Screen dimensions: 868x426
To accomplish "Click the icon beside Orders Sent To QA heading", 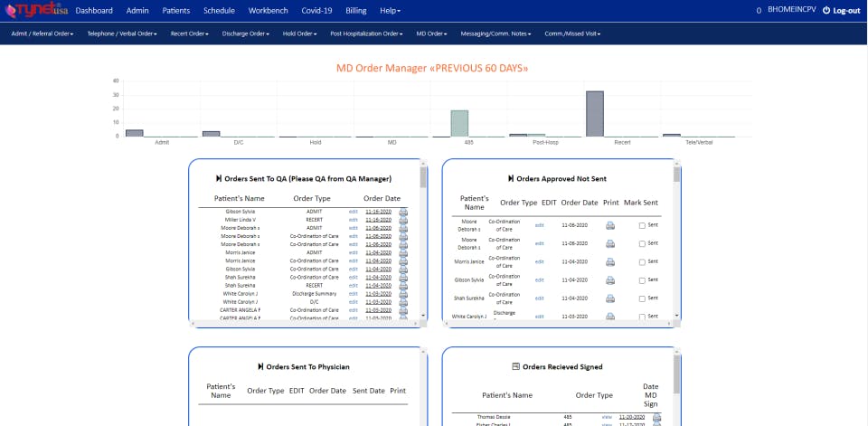I will 219,179.
